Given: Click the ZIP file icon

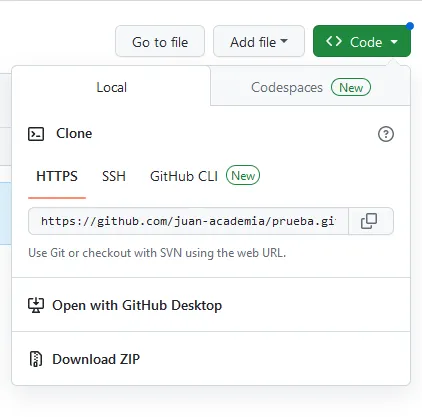Looking at the screenshot, I should pyautogui.click(x=36, y=359).
